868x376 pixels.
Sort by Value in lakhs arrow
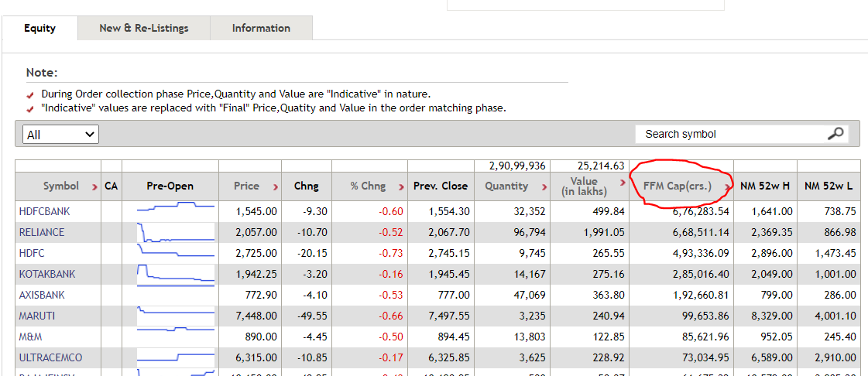pos(623,186)
